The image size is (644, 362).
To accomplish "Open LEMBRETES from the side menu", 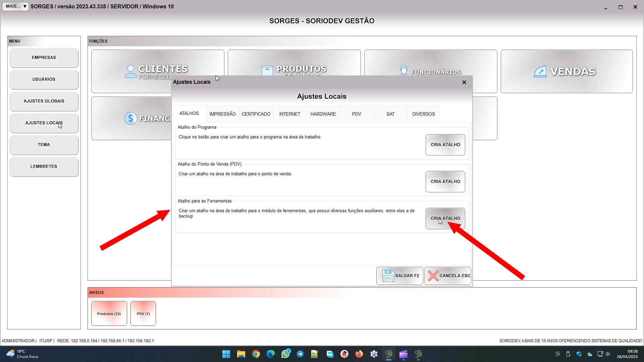I will click(44, 167).
